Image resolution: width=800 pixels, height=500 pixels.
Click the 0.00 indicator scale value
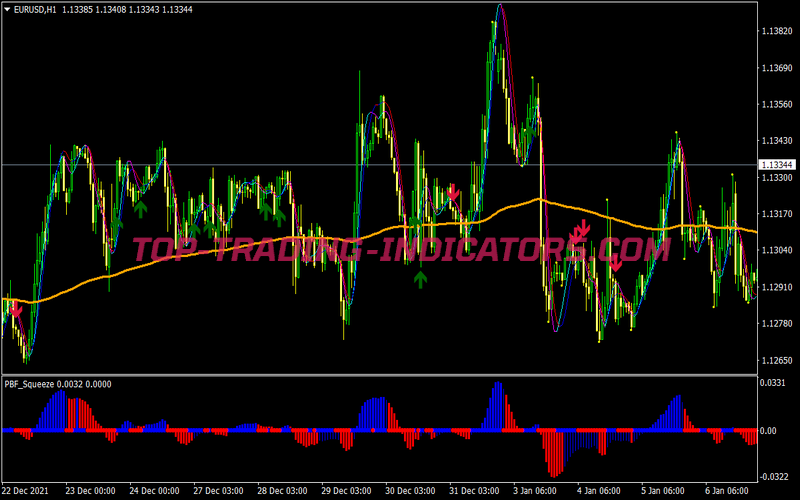click(x=768, y=431)
